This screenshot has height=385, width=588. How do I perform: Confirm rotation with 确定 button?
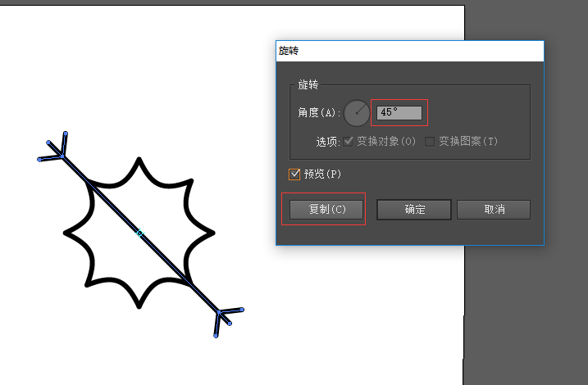tap(414, 210)
